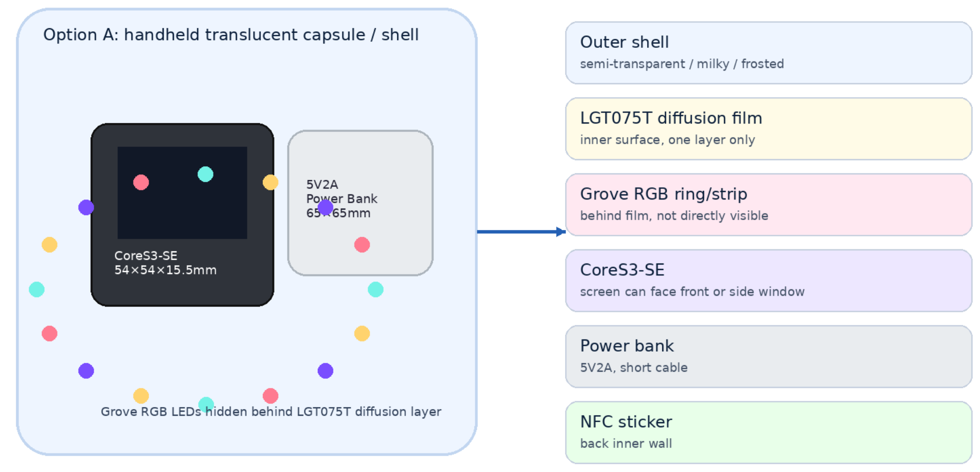The height and width of the screenshot is (472, 980).
Task: Click the yellow LED dot on the CoreS3-SE right edge
Action: click(x=270, y=182)
